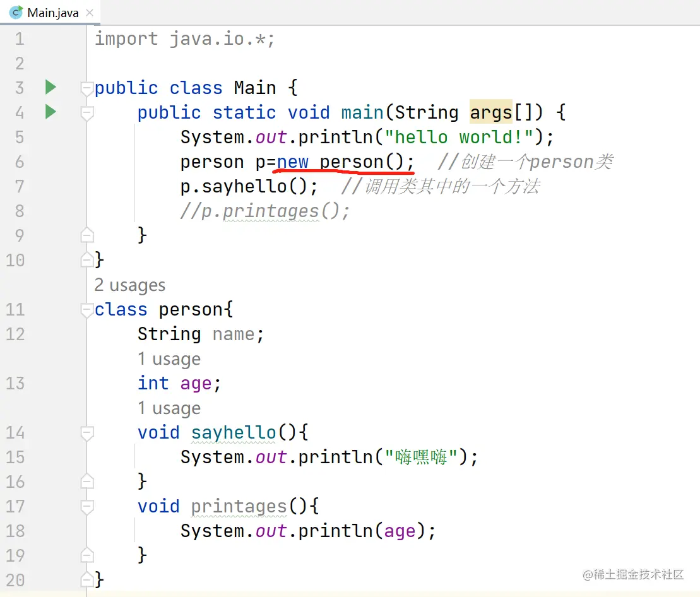The height and width of the screenshot is (597, 700).
Task: Click the highlighted 'args' parameter
Action: 490,112
